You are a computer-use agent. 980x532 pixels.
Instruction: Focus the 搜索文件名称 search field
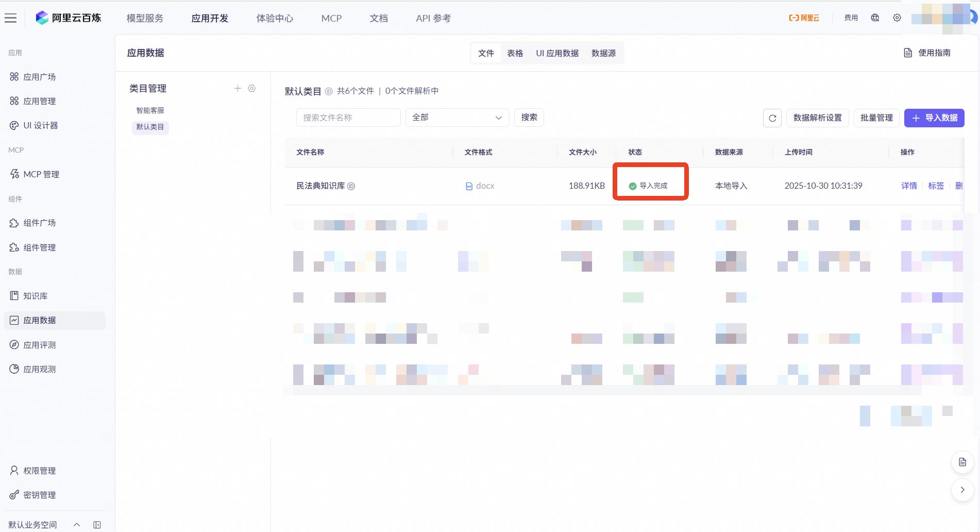pyautogui.click(x=348, y=118)
